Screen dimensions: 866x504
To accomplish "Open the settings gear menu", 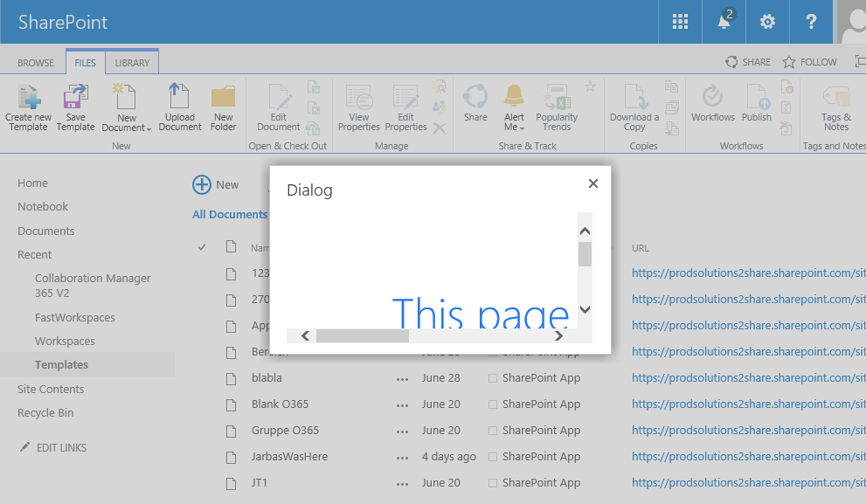I will point(767,22).
